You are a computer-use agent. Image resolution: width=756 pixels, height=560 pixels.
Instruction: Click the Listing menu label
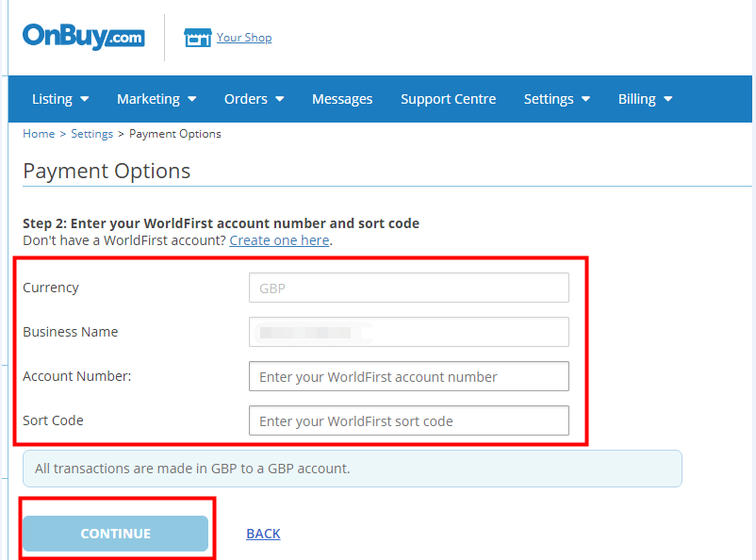52,99
